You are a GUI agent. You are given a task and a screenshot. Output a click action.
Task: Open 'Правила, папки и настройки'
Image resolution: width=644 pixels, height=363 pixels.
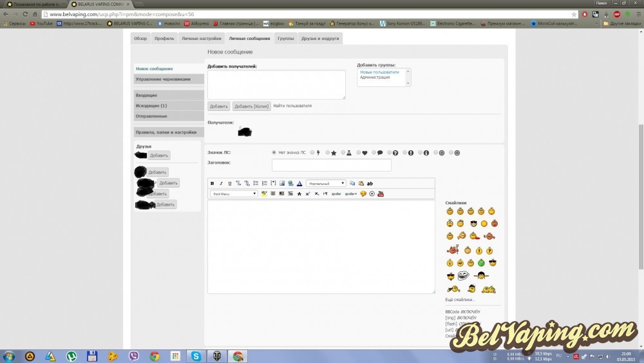pyautogui.click(x=169, y=132)
